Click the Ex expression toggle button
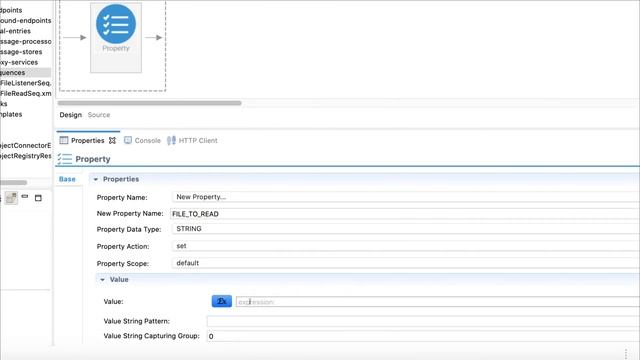 [x=222, y=301]
